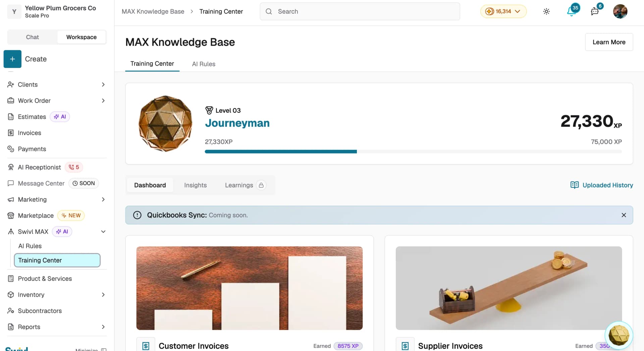The height and width of the screenshot is (351, 644).
Task: Click the Payments coins icon
Action: (11, 149)
